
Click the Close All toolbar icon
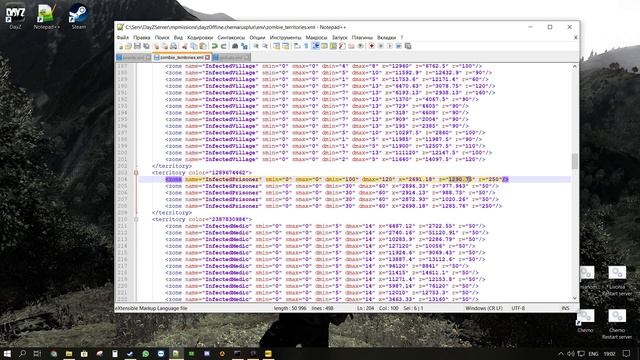tap(164, 46)
